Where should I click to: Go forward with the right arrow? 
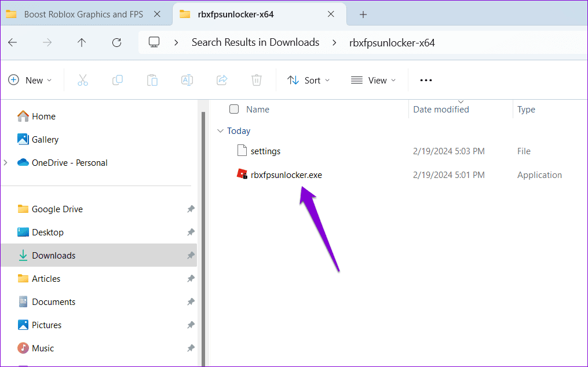pyautogui.click(x=48, y=42)
